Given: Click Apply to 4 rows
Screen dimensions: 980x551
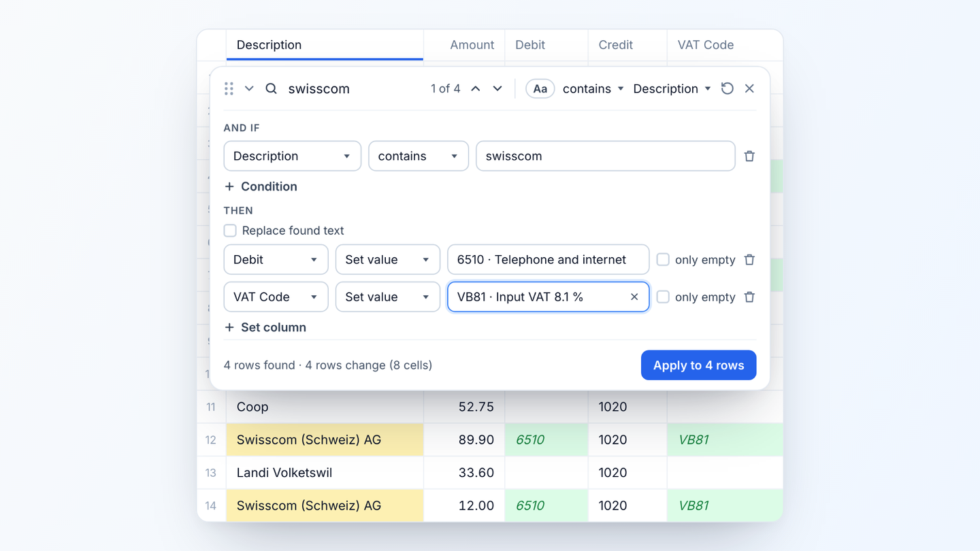Looking at the screenshot, I should 698,365.
